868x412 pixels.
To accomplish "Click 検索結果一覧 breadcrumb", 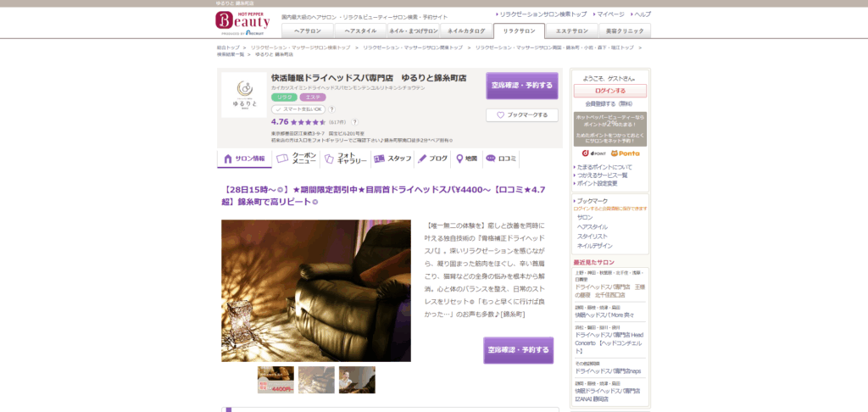I will point(231,54).
